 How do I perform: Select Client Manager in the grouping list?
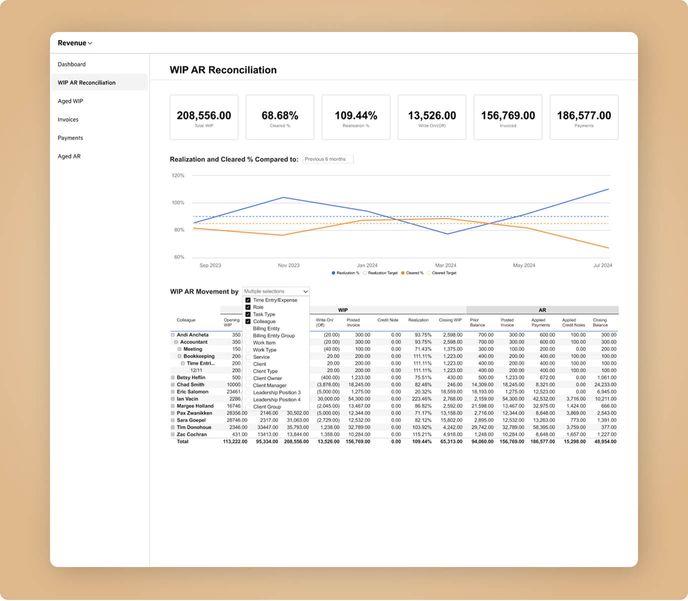click(x=269, y=385)
